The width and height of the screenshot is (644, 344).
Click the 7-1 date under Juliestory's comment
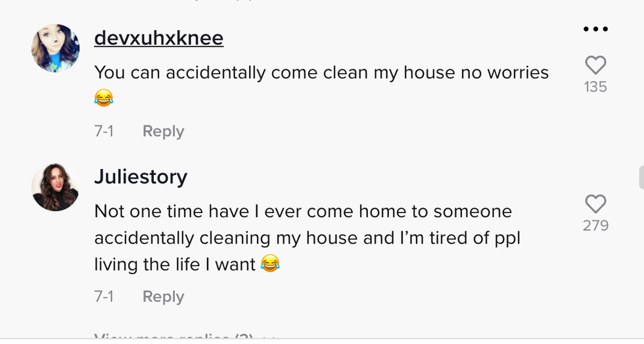tap(104, 297)
